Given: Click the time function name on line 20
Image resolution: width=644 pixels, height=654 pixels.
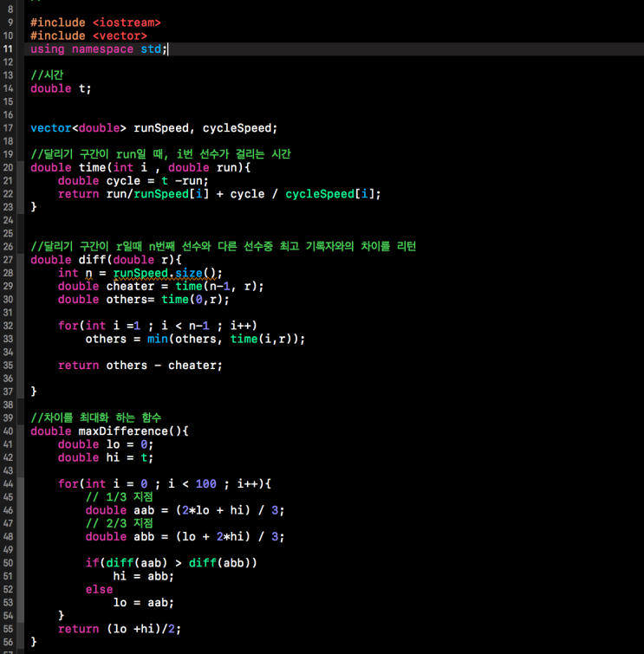Looking at the screenshot, I should (x=92, y=168).
